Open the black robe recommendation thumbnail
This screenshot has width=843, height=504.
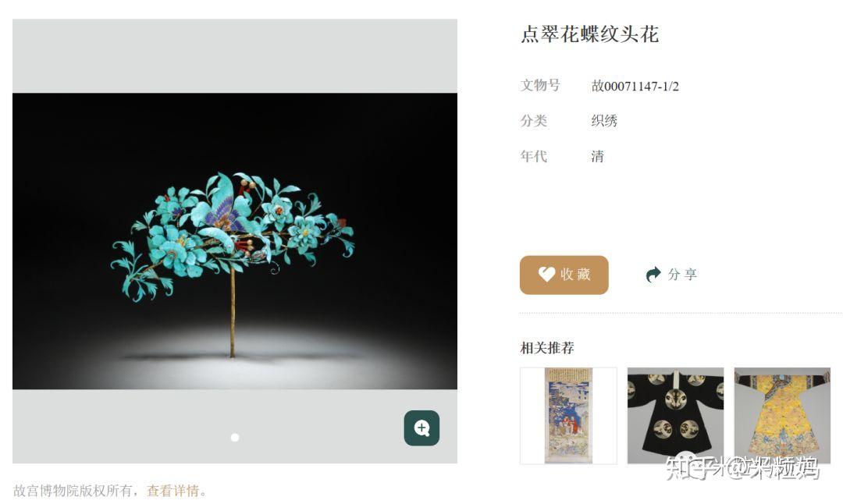point(675,415)
